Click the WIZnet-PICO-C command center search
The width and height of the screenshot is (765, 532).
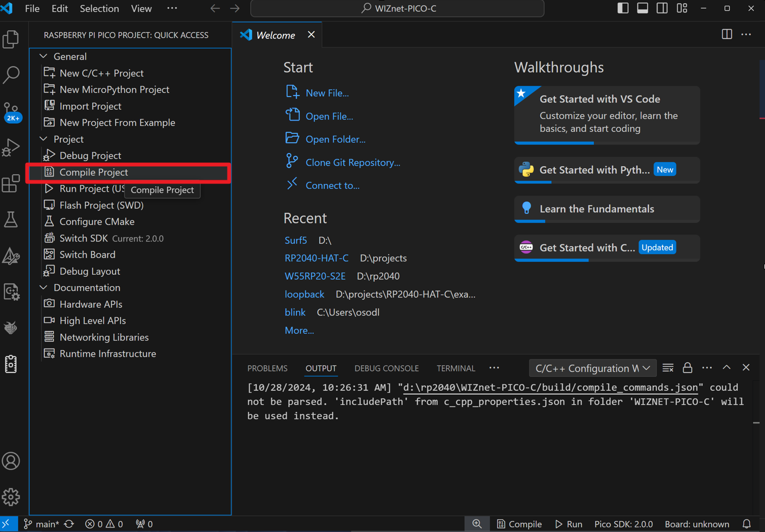(397, 8)
